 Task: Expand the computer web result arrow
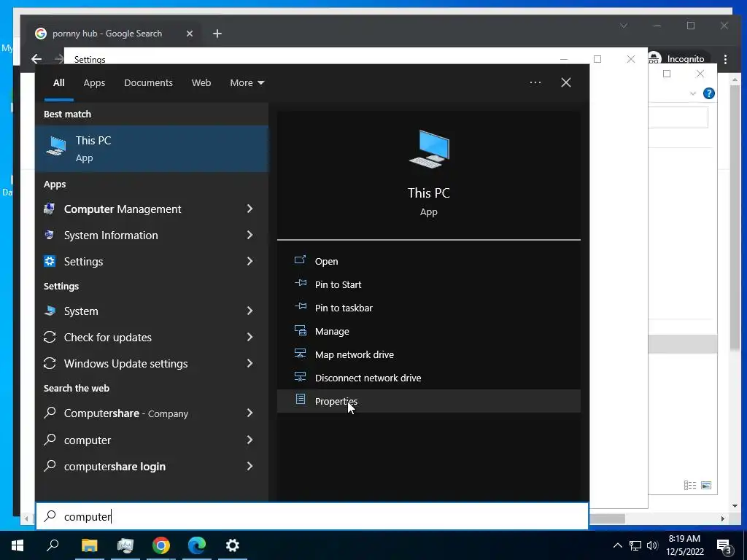pyautogui.click(x=249, y=440)
